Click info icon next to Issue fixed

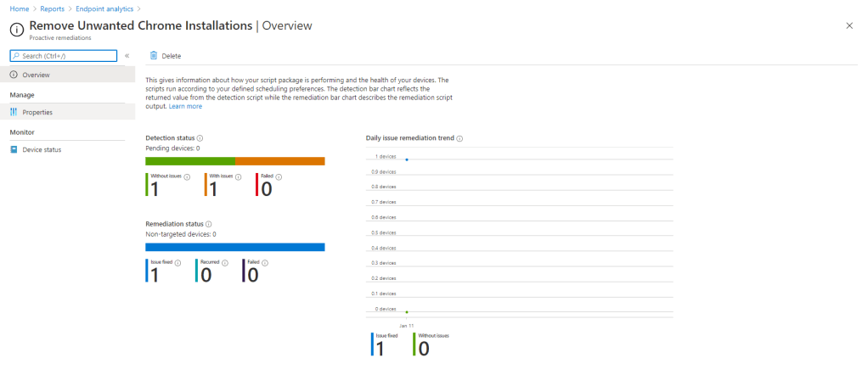[178, 263]
